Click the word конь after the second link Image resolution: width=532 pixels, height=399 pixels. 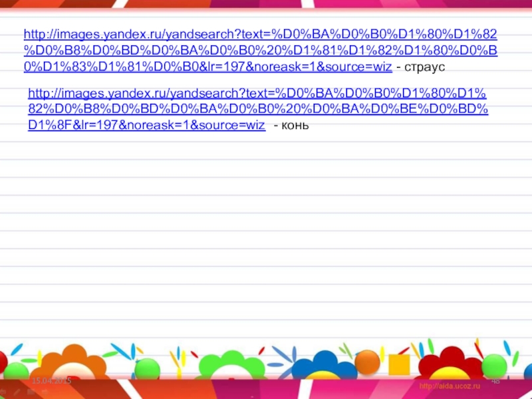[295, 125]
